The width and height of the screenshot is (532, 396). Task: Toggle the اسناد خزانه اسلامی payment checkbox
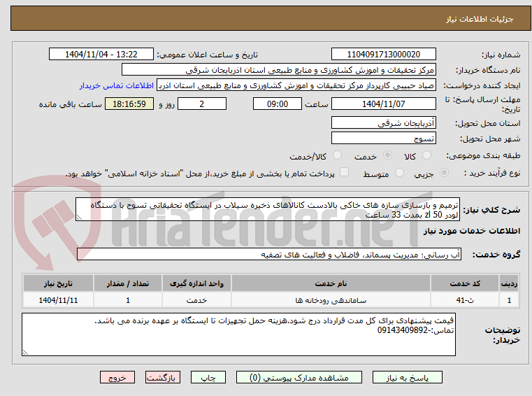[x=344, y=172]
